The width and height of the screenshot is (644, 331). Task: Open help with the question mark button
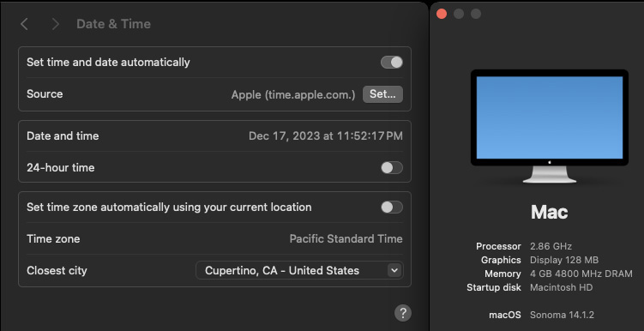coord(403,312)
